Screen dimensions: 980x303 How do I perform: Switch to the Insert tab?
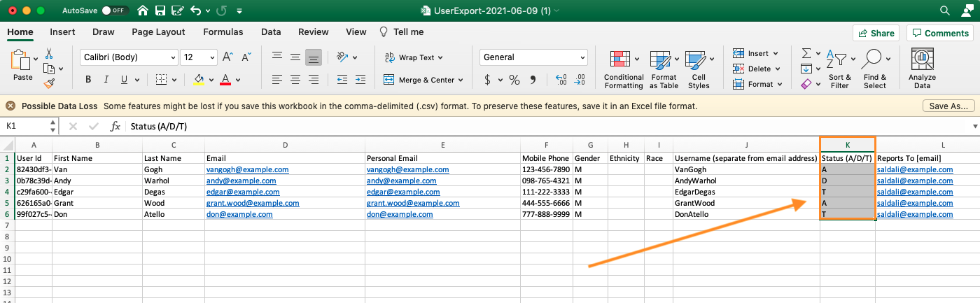[x=62, y=32]
